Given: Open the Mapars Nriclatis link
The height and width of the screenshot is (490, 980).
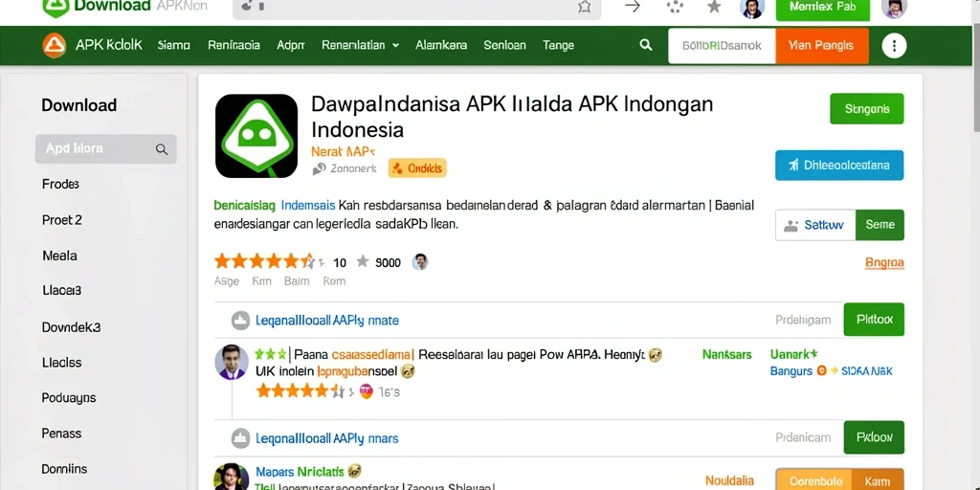Looking at the screenshot, I should click(x=301, y=471).
